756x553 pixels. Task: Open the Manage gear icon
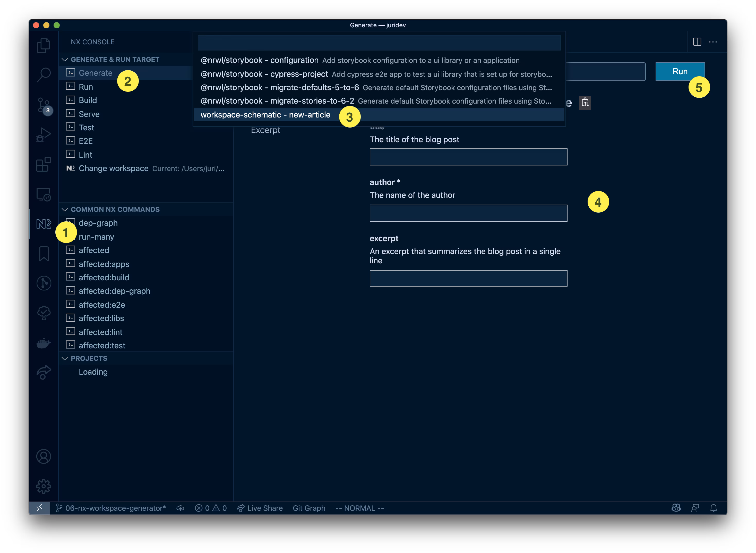(x=44, y=486)
